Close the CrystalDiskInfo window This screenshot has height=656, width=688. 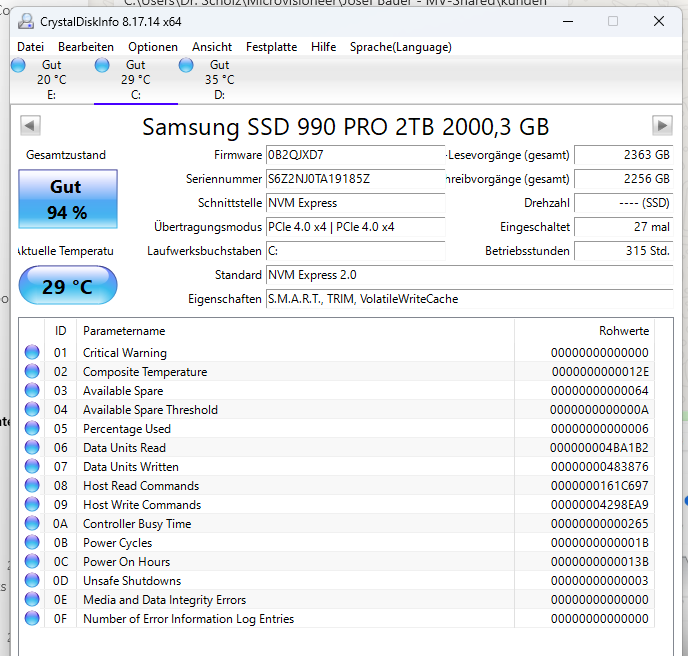[x=659, y=21]
